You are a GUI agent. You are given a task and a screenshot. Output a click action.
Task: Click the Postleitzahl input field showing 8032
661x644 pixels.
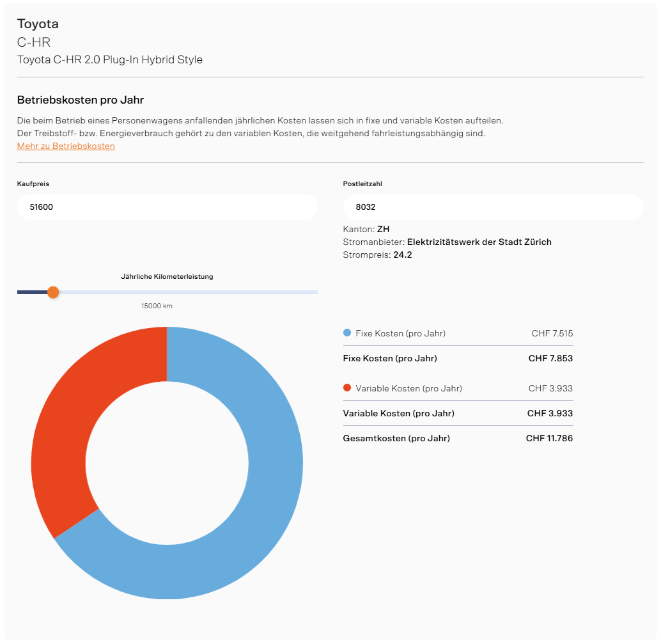pos(494,207)
